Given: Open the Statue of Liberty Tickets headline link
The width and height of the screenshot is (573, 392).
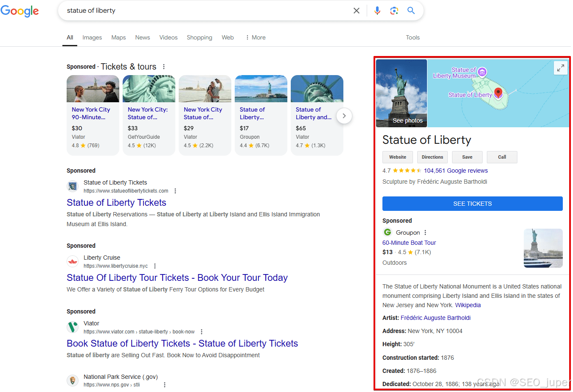Looking at the screenshot, I should (116, 203).
